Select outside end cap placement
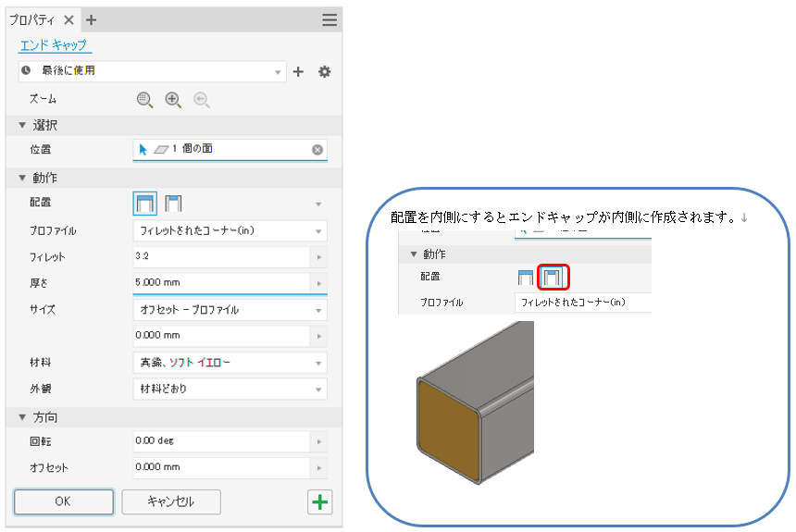 pyautogui.click(x=145, y=204)
